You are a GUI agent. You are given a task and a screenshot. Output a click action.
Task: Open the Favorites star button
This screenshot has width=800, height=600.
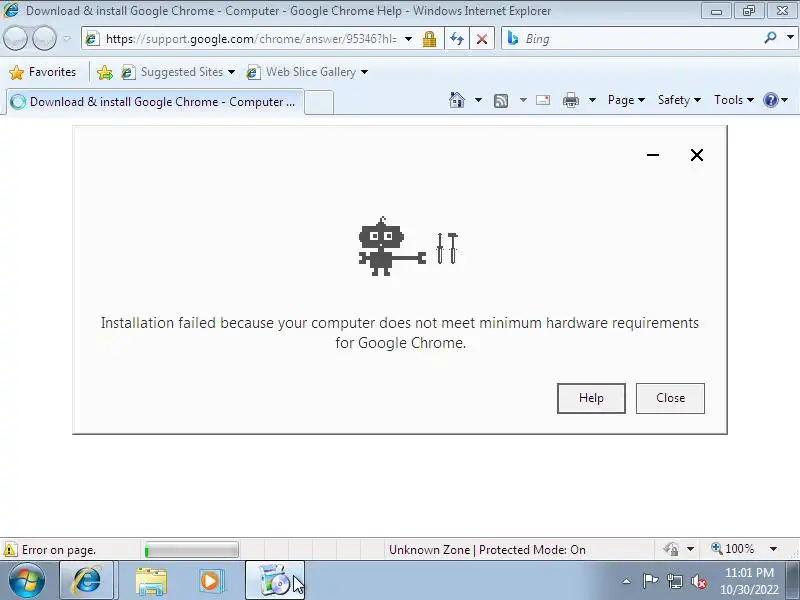[43, 72]
